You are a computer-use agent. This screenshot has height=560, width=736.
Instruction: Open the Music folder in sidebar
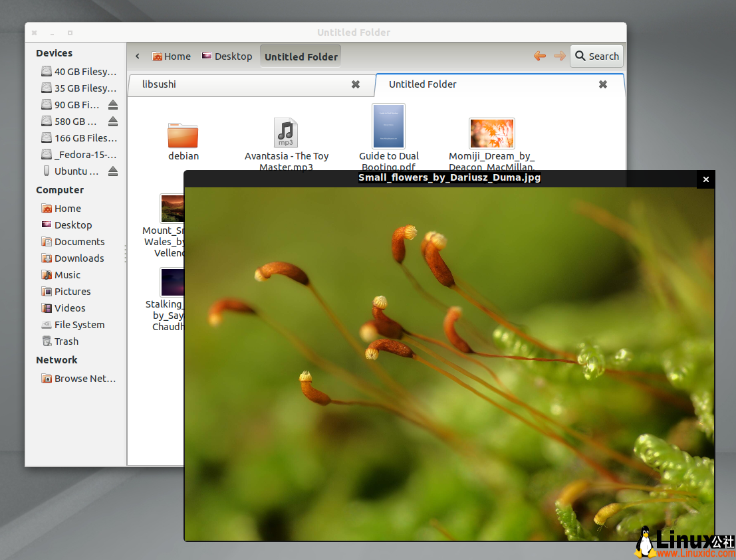67,274
